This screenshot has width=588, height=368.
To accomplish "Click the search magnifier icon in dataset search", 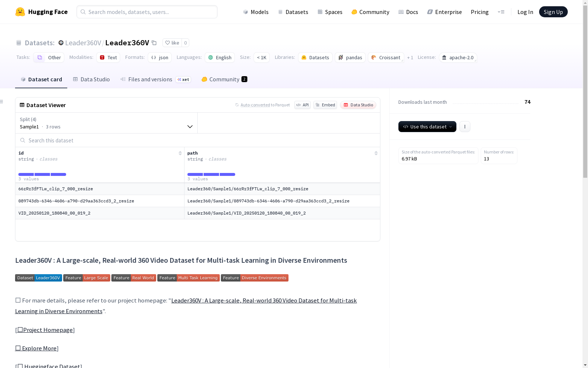I will point(23,140).
